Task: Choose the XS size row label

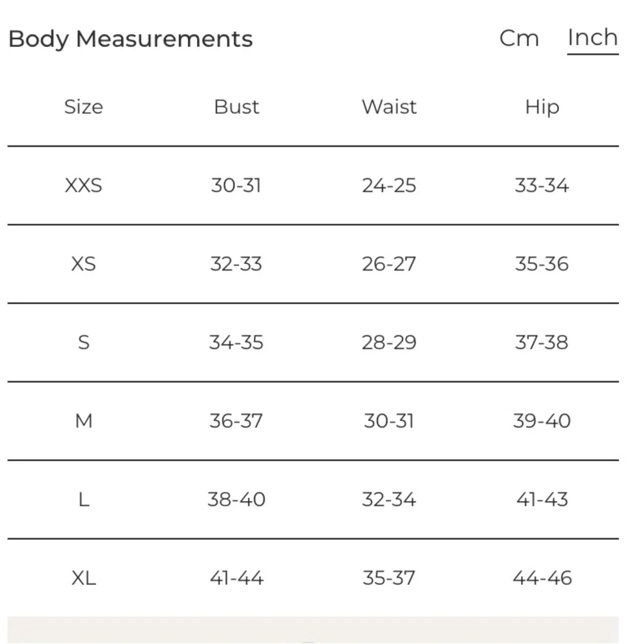Action: [x=83, y=263]
